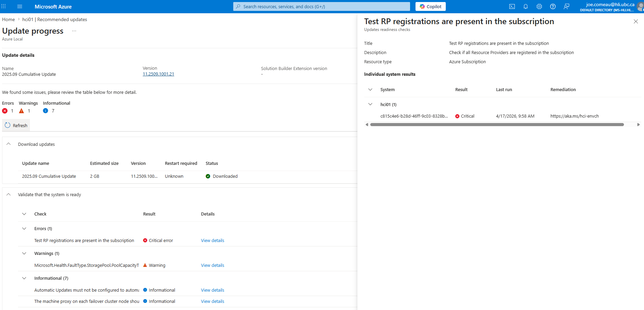Click the Update name column header
The height and width of the screenshot is (310, 644).
point(36,163)
